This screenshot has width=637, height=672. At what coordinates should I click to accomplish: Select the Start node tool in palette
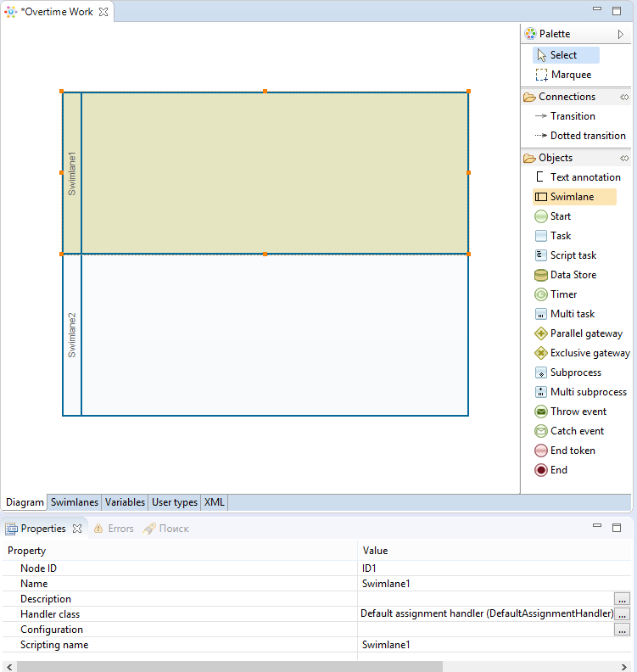pyautogui.click(x=559, y=216)
